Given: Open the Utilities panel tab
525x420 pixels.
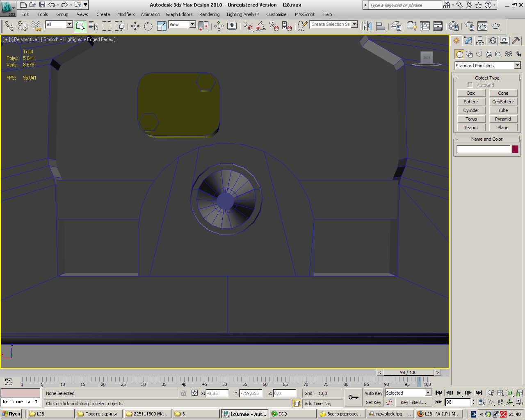Looking at the screenshot, I should (x=516, y=41).
